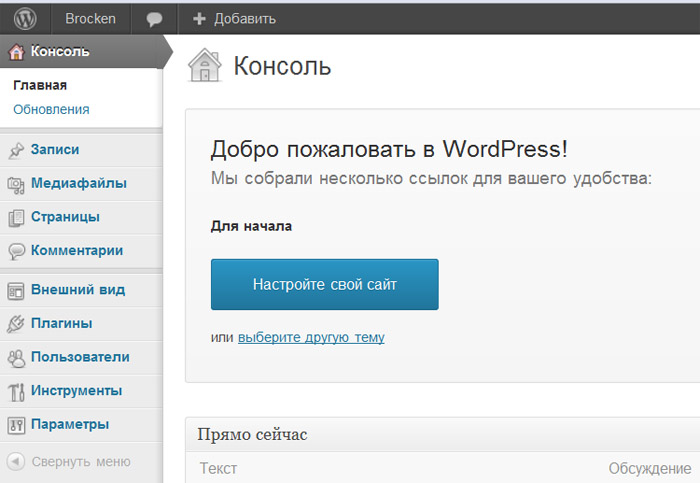Viewport: 700px width, 483px height.
Task: Click the pushpin icon for Записи
Action: 16,150
